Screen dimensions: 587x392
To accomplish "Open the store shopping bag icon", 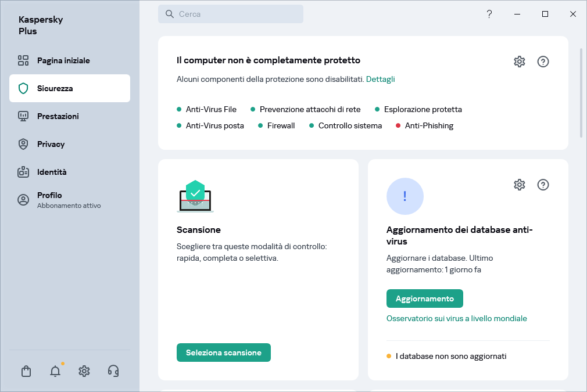I will [26, 371].
